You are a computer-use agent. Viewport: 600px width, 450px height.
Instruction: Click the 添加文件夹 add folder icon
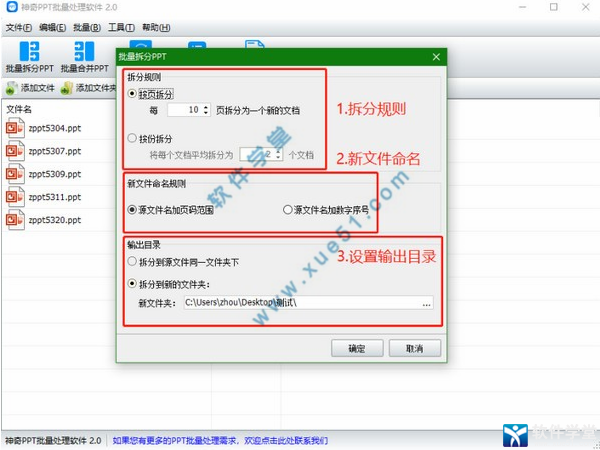(67, 88)
